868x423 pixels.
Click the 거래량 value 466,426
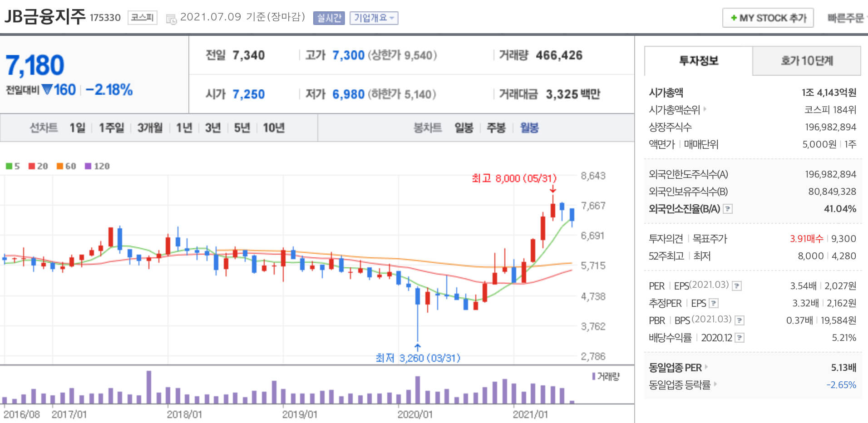pyautogui.click(x=559, y=55)
